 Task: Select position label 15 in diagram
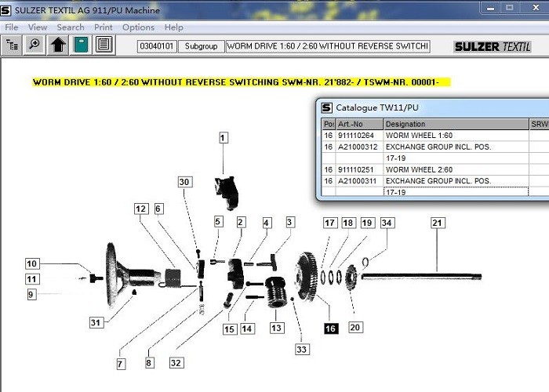[230, 329]
